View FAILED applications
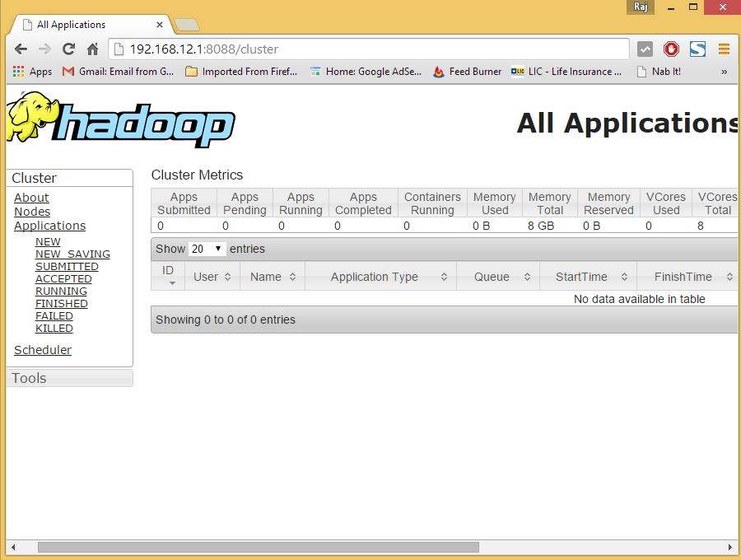Image resolution: width=741 pixels, height=560 pixels. point(54,315)
